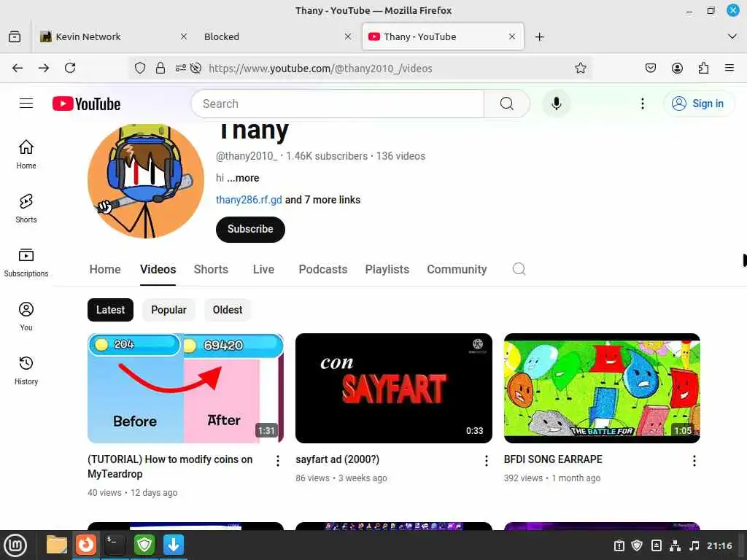Open History in the sidebar
The image size is (747, 560).
pyautogui.click(x=26, y=370)
